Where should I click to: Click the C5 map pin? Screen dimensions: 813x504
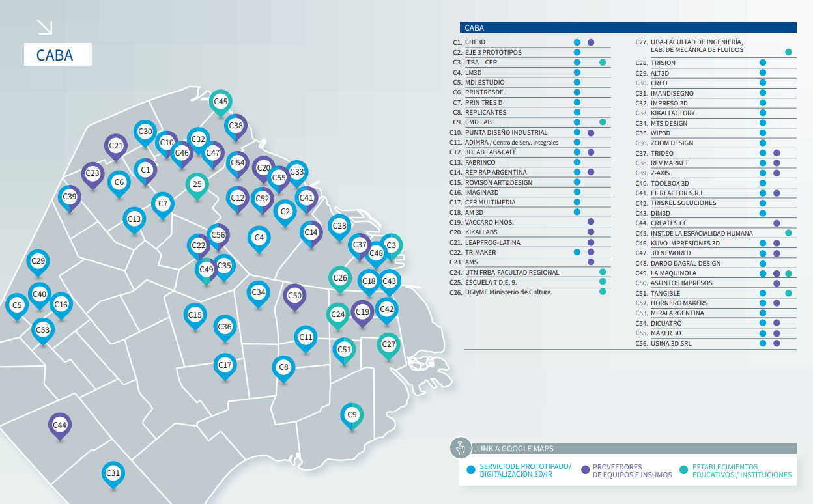(x=17, y=307)
